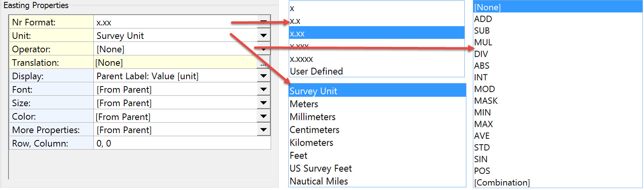Choose the x.xxxx number format

click(x=301, y=59)
